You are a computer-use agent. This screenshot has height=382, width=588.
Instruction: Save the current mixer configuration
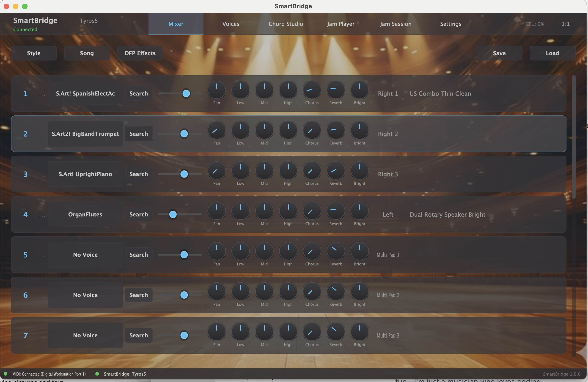coord(499,53)
